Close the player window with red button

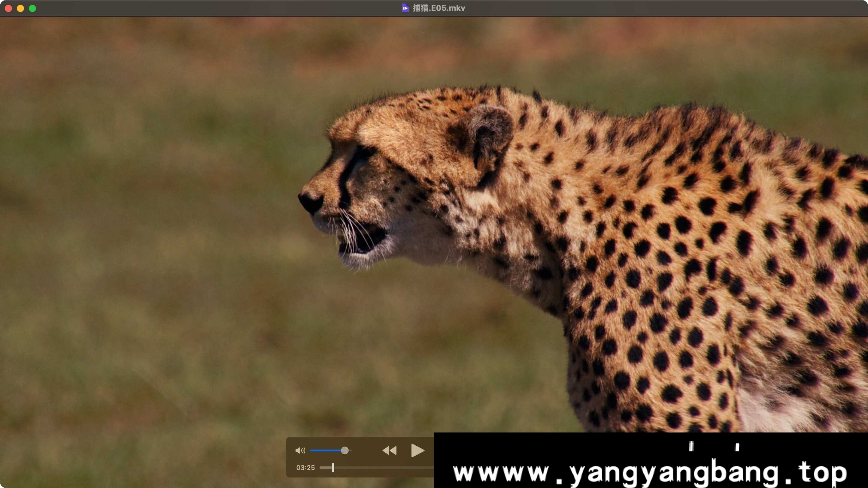pyautogui.click(x=8, y=8)
